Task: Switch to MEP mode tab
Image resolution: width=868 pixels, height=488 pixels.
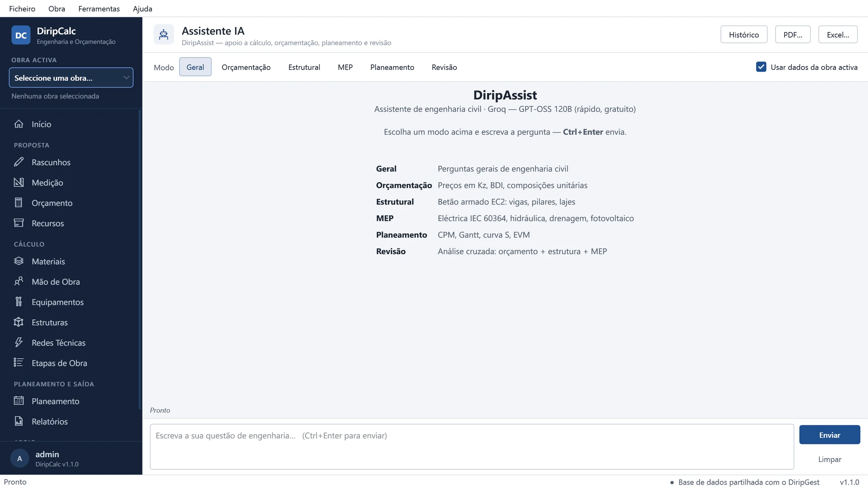Action: pyautogui.click(x=345, y=67)
